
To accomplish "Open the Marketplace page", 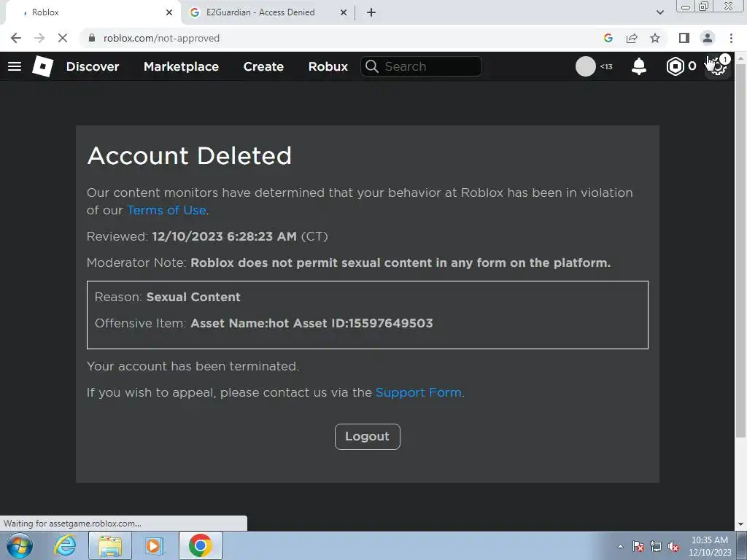I will click(x=181, y=66).
